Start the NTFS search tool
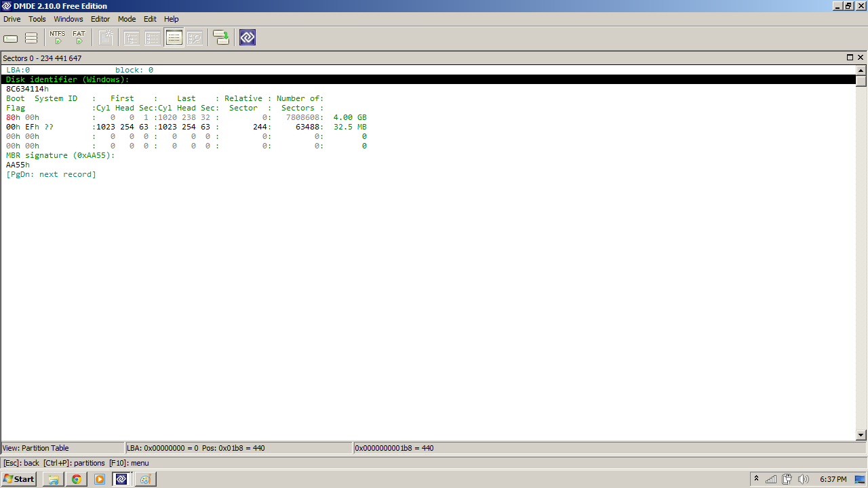This screenshot has width=868, height=488. tap(58, 38)
